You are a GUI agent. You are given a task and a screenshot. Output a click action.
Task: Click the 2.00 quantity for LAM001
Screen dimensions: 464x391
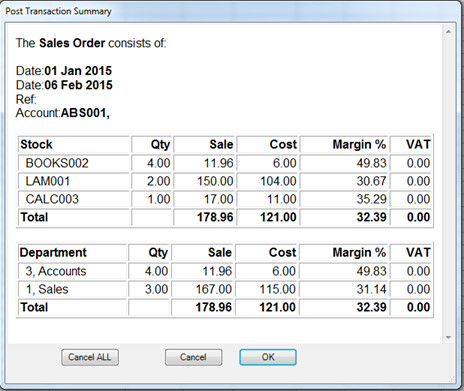pos(159,181)
